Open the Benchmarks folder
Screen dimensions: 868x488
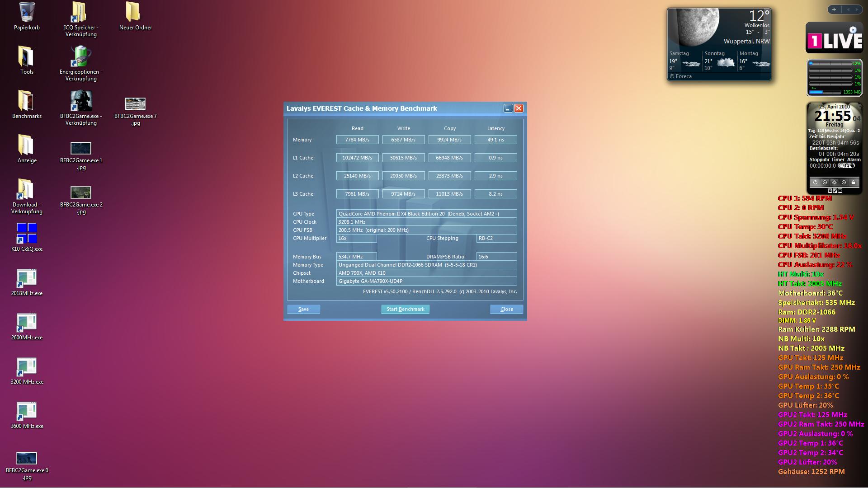click(x=27, y=101)
